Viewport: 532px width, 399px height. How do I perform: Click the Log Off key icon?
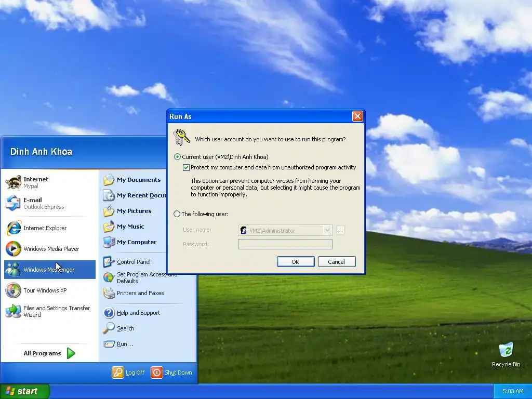(118, 373)
